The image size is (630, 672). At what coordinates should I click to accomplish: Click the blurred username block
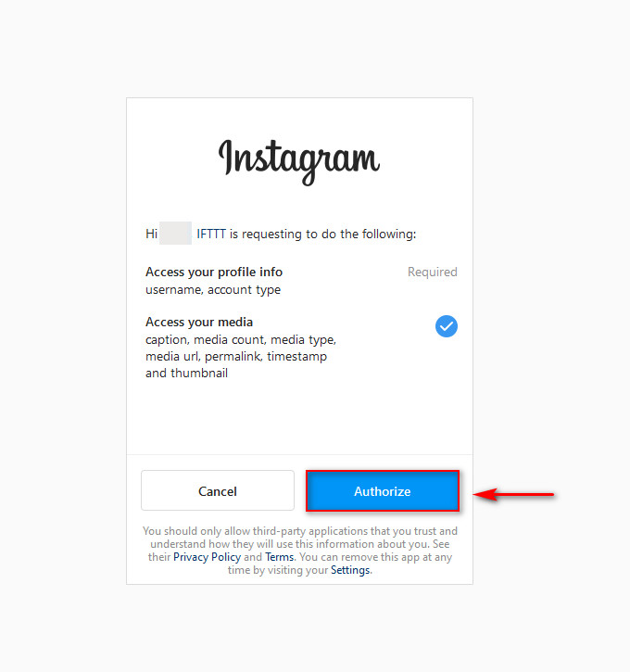click(176, 234)
